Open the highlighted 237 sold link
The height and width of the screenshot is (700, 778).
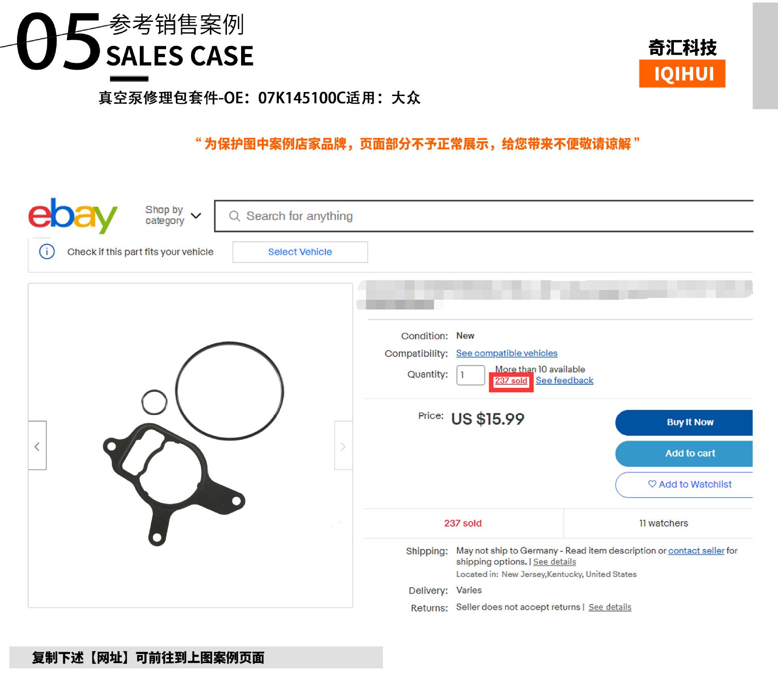(x=511, y=381)
